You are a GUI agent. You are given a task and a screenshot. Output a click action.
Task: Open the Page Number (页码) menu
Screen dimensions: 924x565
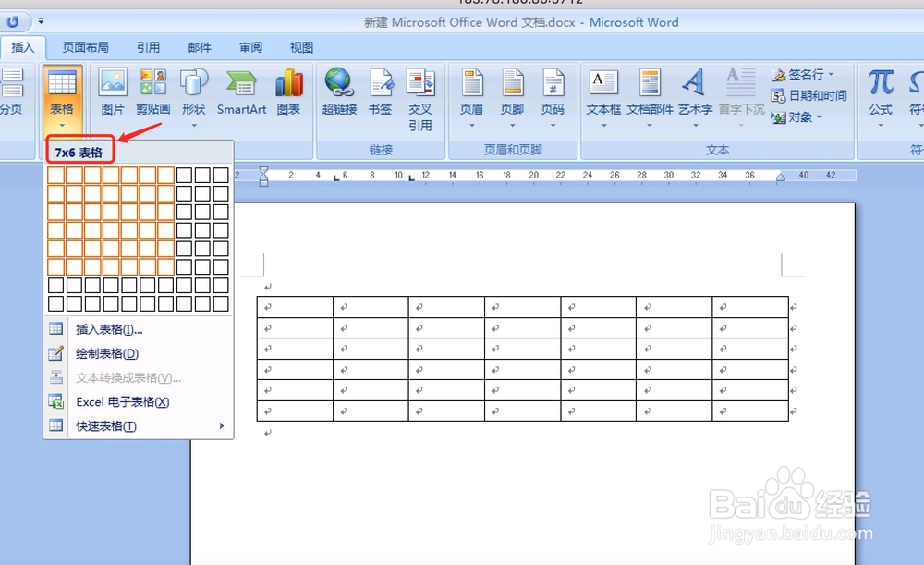pos(553,98)
